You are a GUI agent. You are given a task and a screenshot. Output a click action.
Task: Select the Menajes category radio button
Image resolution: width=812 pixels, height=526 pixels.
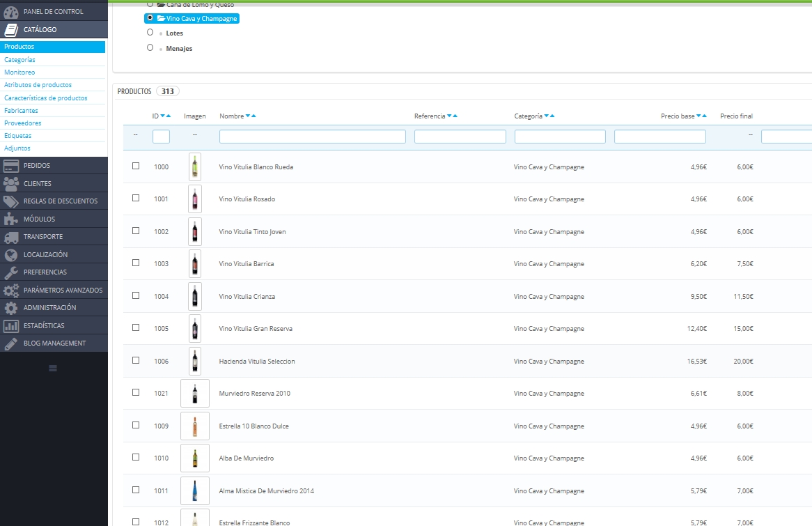pos(150,47)
